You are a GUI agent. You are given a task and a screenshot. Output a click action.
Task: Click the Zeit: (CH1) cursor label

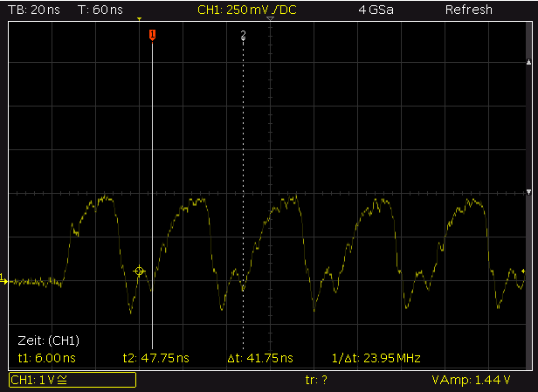click(48, 340)
